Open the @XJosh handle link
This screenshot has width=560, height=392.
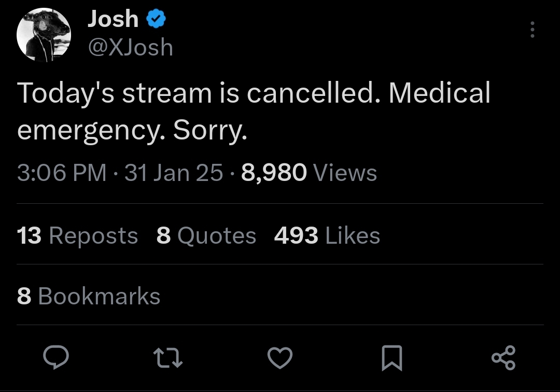click(130, 48)
